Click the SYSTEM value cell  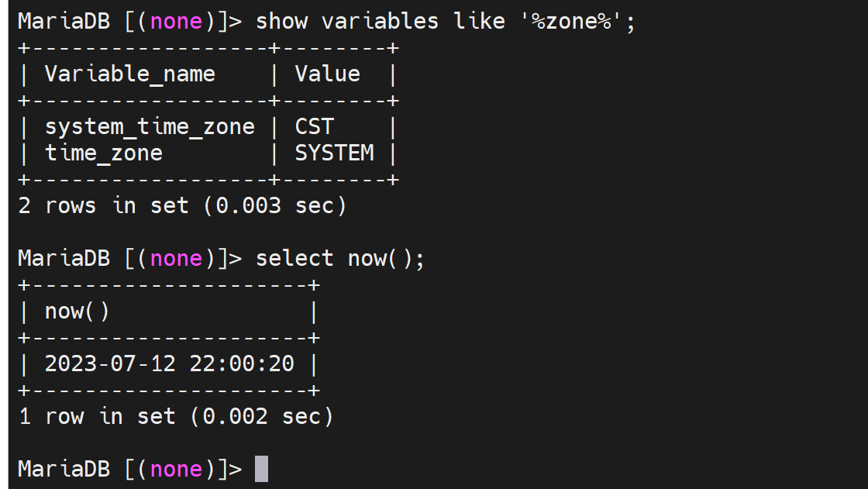coord(334,153)
